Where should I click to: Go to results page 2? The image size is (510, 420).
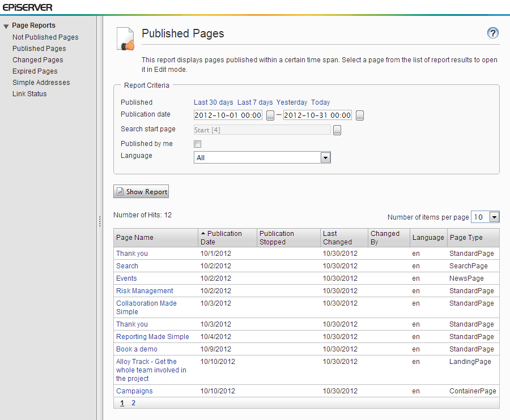click(133, 403)
